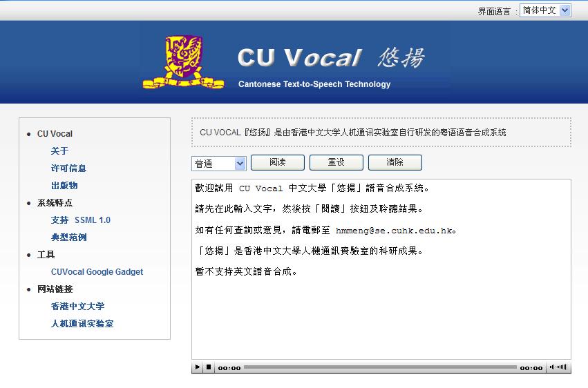Visit the 人机通讯实验室 link
The height and width of the screenshot is (388, 588).
[x=82, y=324]
